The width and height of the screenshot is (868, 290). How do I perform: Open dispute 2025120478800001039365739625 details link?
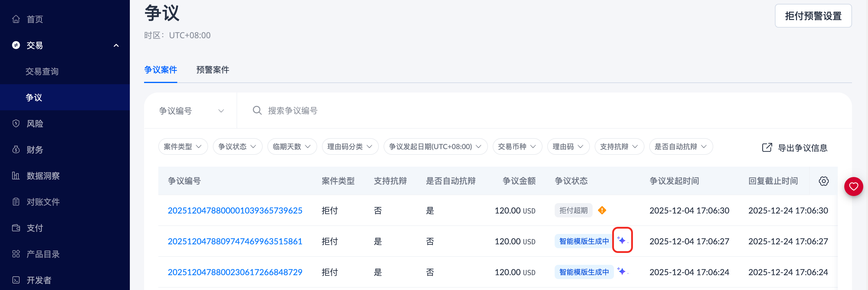click(235, 210)
